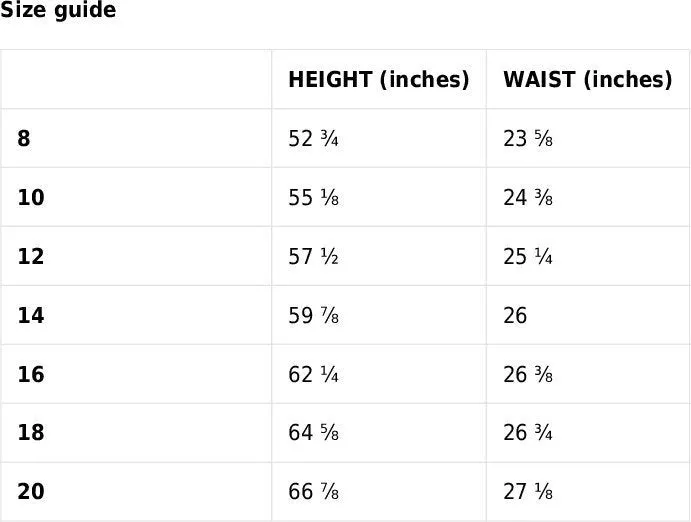Click the 57 ½ height value
The width and height of the screenshot is (691, 522).
(x=313, y=256)
